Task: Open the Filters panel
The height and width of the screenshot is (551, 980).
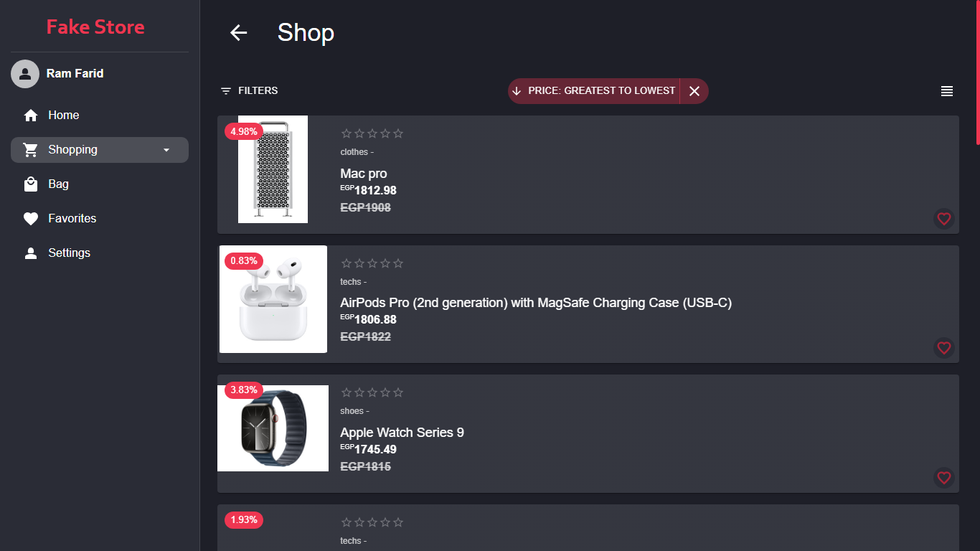Action: click(x=249, y=91)
